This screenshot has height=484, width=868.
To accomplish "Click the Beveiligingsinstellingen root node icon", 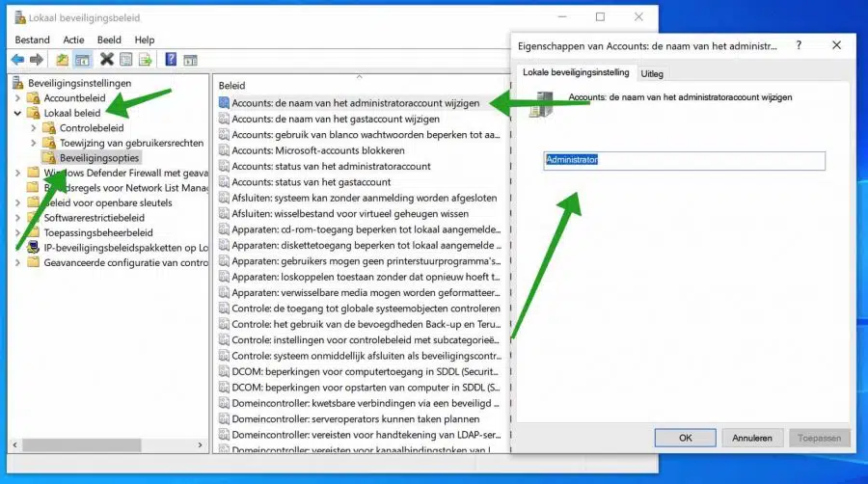I will pos(17,83).
